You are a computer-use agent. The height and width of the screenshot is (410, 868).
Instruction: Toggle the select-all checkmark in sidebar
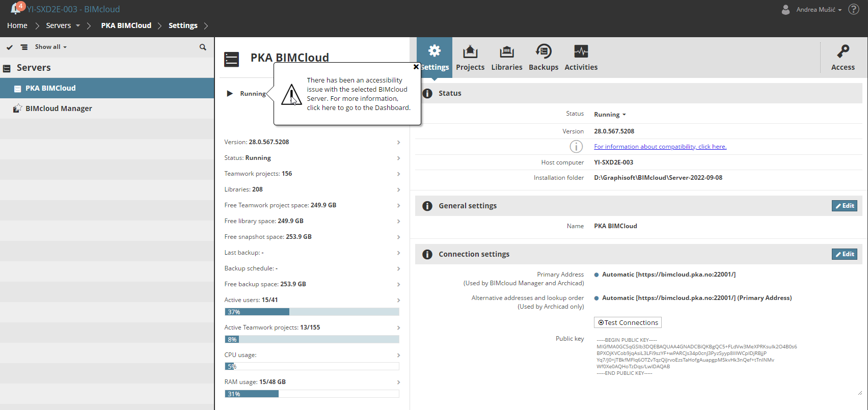pos(10,47)
